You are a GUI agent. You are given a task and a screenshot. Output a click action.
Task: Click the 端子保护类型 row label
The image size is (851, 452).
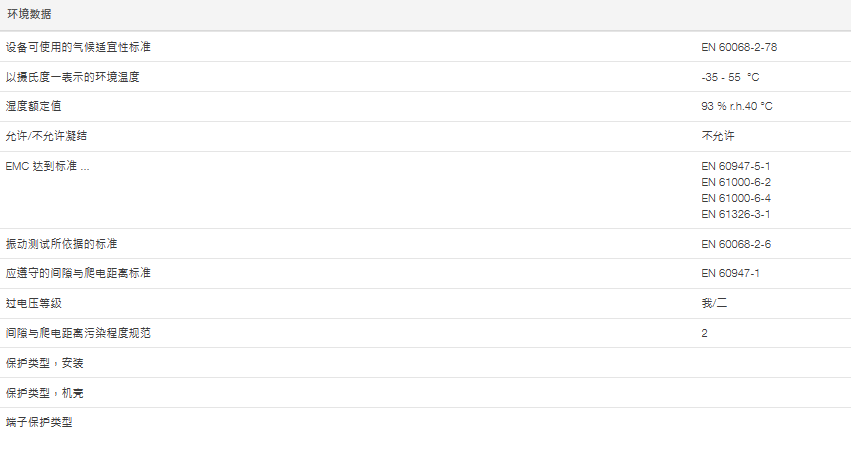click(39, 422)
